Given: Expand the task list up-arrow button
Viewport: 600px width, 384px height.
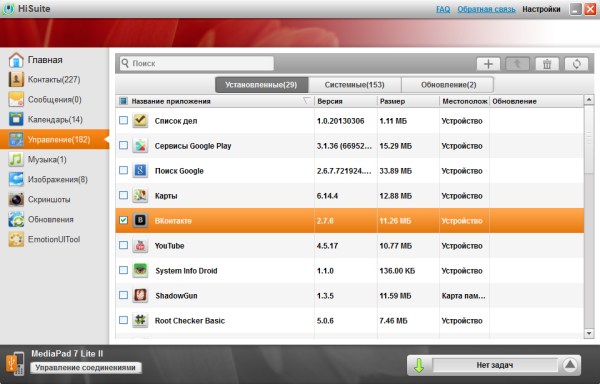Looking at the screenshot, I should pyautogui.click(x=570, y=365).
